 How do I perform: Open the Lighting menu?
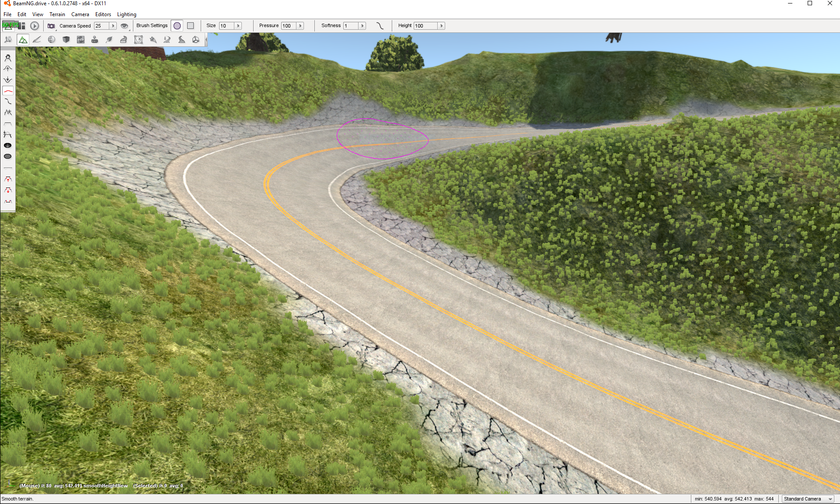pyautogui.click(x=127, y=14)
